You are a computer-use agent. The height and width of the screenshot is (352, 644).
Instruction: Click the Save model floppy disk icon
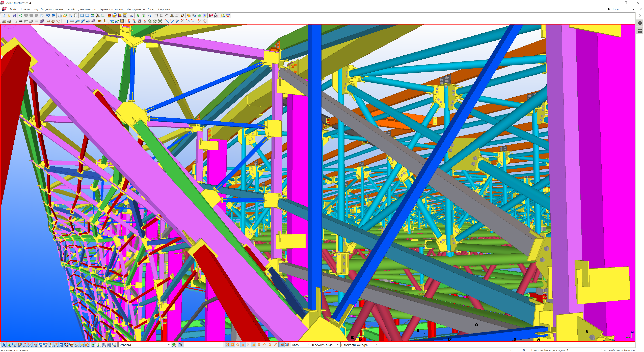pyautogui.click(x=14, y=15)
